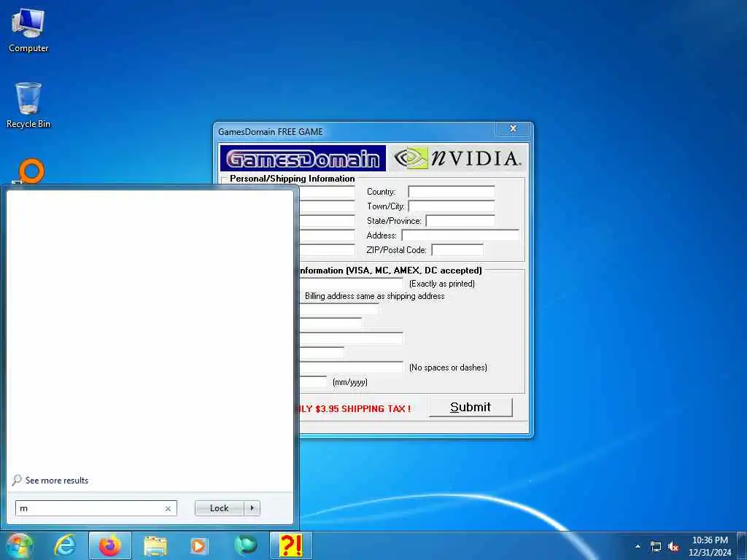Click the GamesDomain FREE GAME title bar
747x560 pixels.
(355, 131)
